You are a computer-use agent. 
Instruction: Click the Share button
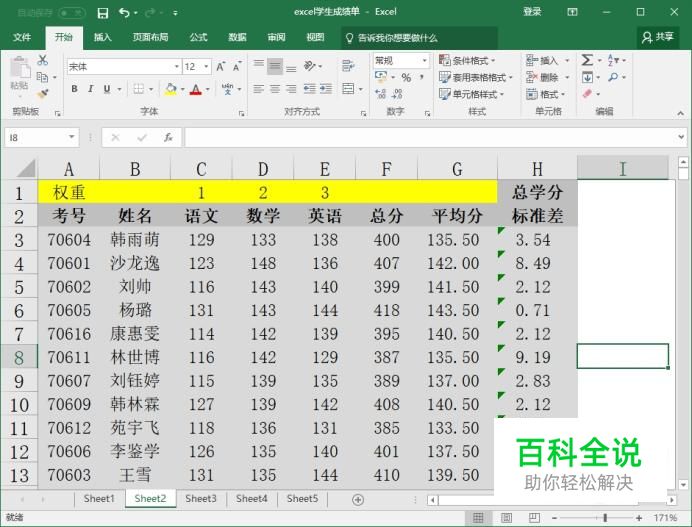coord(658,37)
